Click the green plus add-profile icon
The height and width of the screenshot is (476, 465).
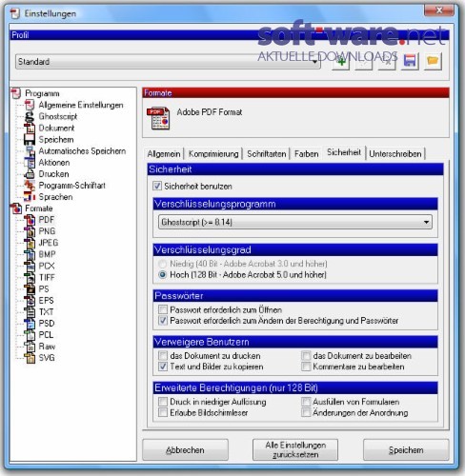[341, 61]
